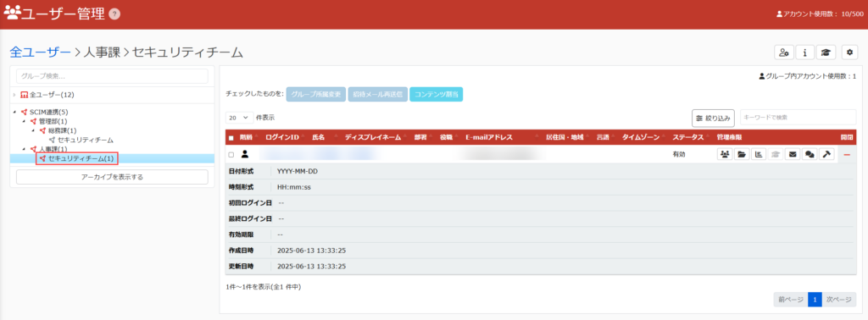Screen dimensions: 868x320
Task: Click the chart icon in the user row
Action: (x=759, y=155)
